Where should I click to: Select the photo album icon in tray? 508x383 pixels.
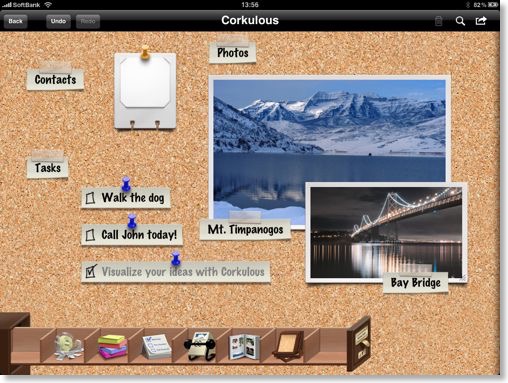(x=245, y=347)
